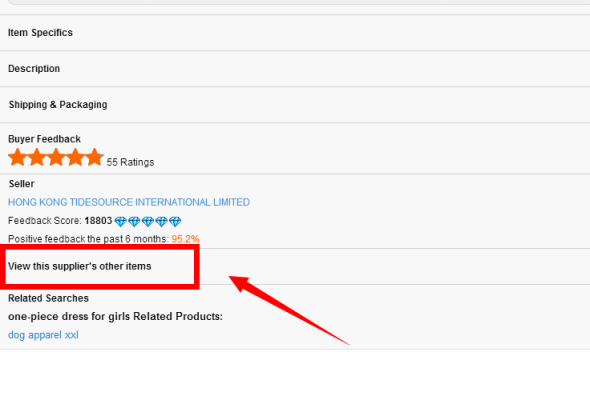Click the first orange rating star
Viewport: 590px width, 400px height.
pyautogui.click(x=17, y=157)
